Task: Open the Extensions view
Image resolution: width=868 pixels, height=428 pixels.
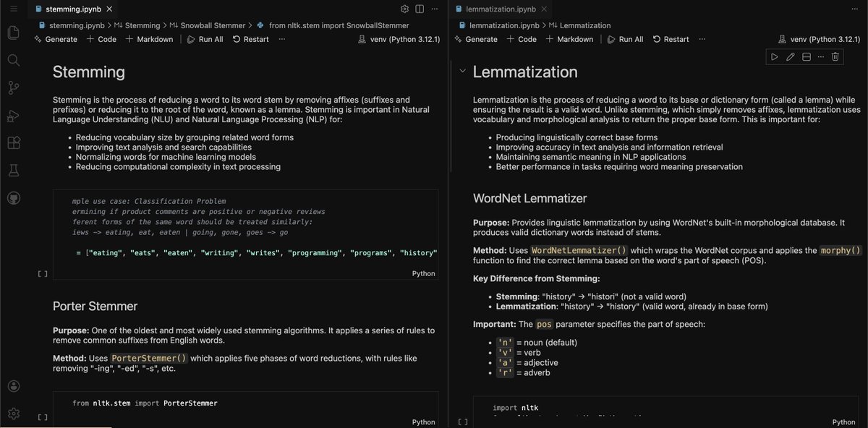Action: click(13, 143)
